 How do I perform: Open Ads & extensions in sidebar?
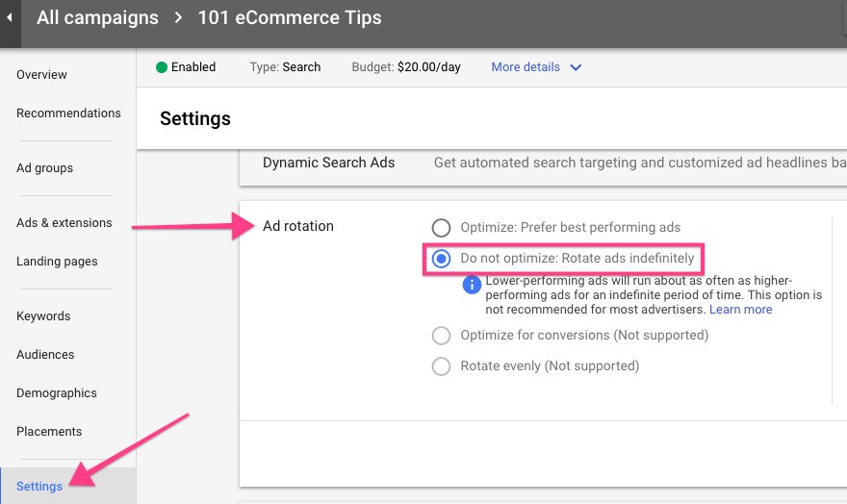pyautogui.click(x=64, y=223)
